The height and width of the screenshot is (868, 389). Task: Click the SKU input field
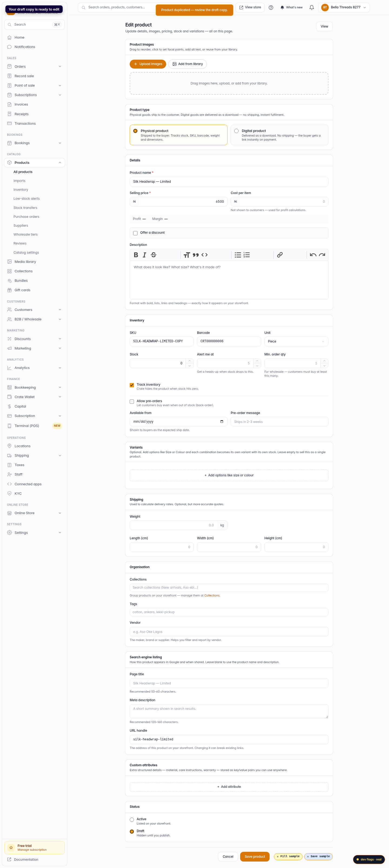[162, 341]
